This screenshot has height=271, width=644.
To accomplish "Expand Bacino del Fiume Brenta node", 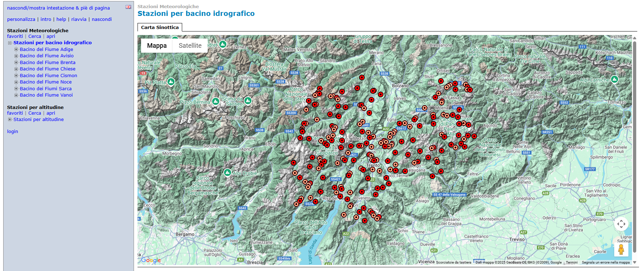I will click(16, 63).
